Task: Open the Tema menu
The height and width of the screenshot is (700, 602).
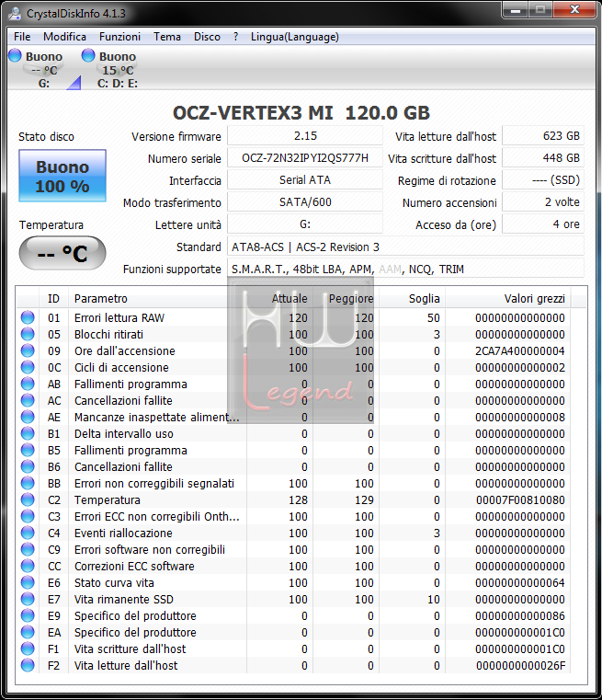Action: [x=166, y=37]
